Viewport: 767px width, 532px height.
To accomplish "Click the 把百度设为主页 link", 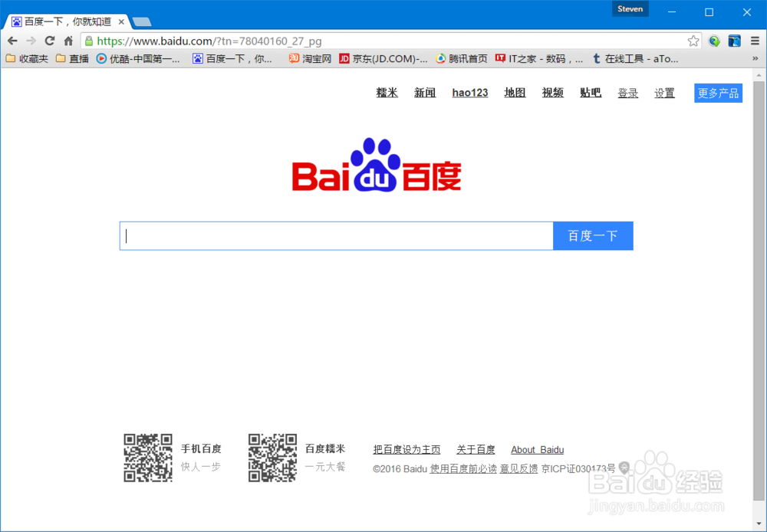I will click(x=407, y=449).
